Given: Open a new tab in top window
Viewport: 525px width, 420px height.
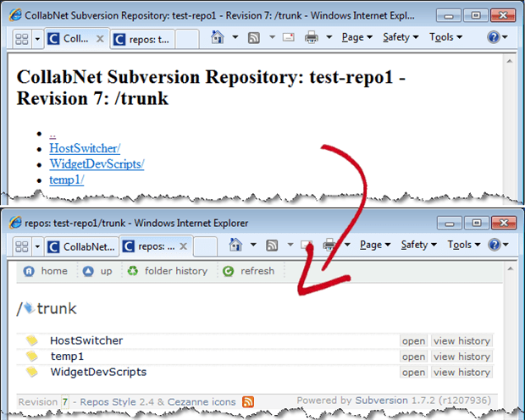Looking at the screenshot, I should coord(187,40).
